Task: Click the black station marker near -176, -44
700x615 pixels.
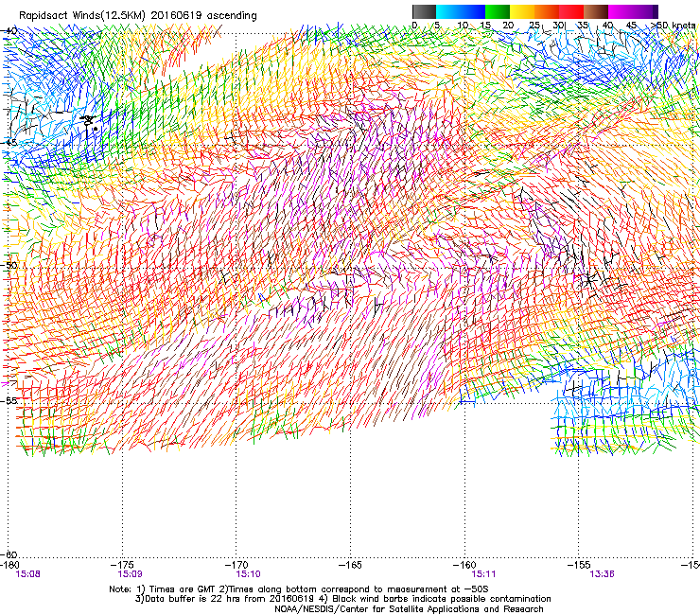Action: click(x=89, y=120)
